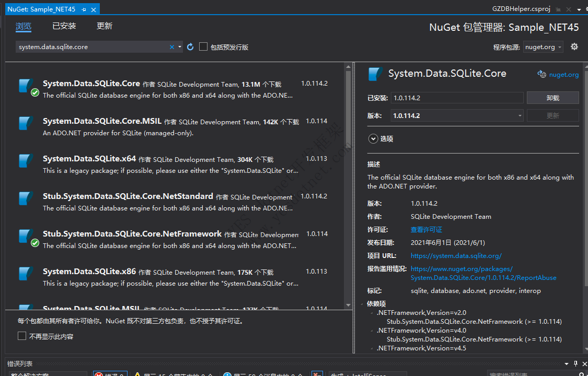
Task: Click the System.Data.SQLite.x64 package icon
Action: 26,161
